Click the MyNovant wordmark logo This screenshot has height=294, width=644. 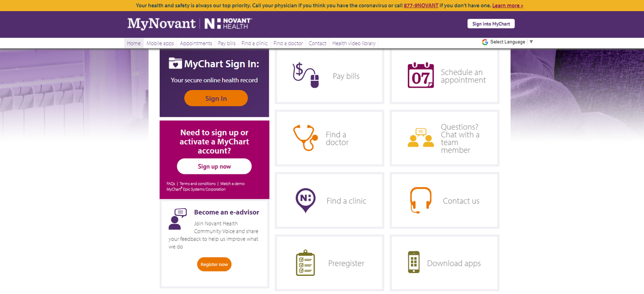[161, 24]
